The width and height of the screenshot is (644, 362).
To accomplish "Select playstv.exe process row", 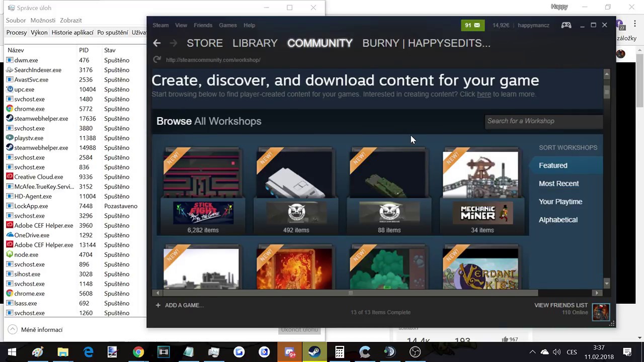I will (x=75, y=138).
